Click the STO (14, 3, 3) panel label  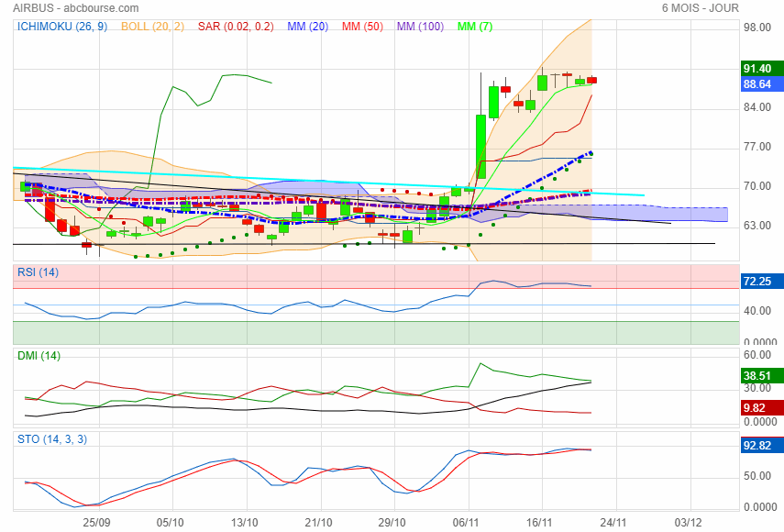pos(52,439)
